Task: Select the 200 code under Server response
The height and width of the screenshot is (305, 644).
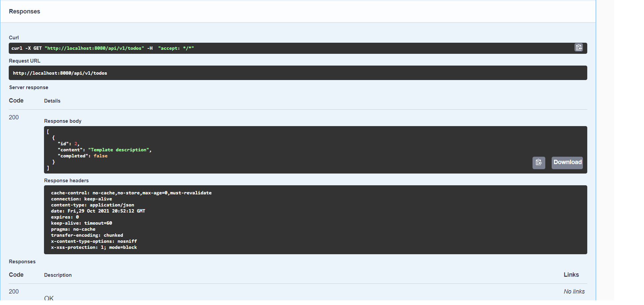Action: click(14, 117)
